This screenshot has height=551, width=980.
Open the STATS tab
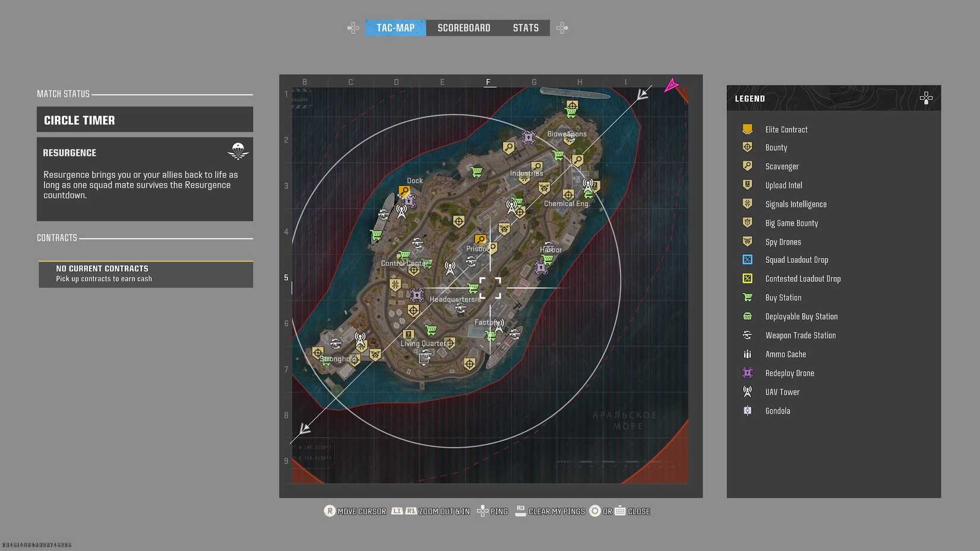pos(526,27)
